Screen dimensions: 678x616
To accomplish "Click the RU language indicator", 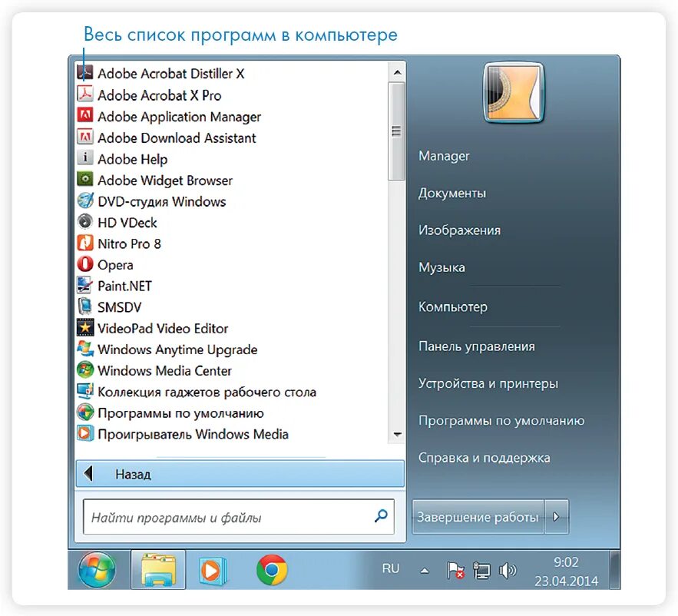I will pos(391,568).
